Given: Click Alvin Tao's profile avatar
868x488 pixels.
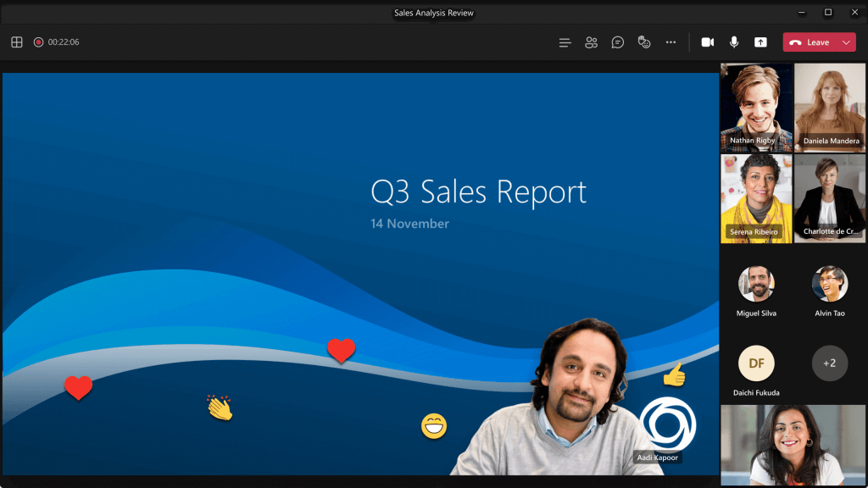Looking at the screenshot, I should [830, 284].
